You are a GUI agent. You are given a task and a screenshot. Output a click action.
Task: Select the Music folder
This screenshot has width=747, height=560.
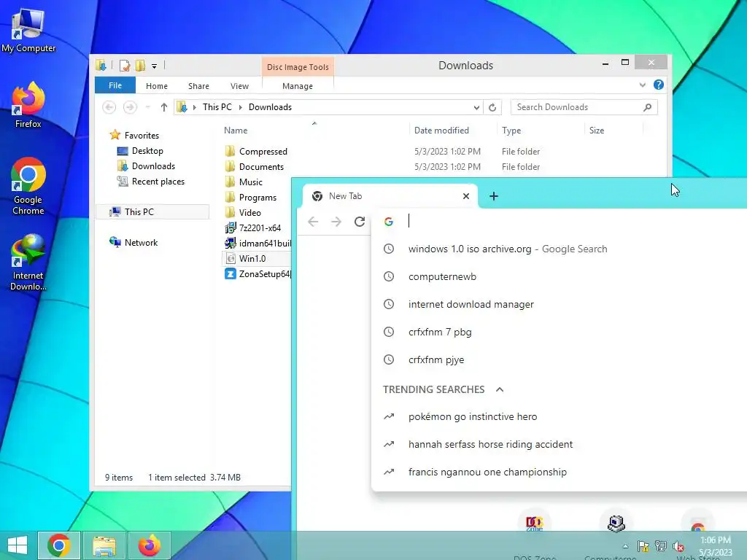coord(251,182)
